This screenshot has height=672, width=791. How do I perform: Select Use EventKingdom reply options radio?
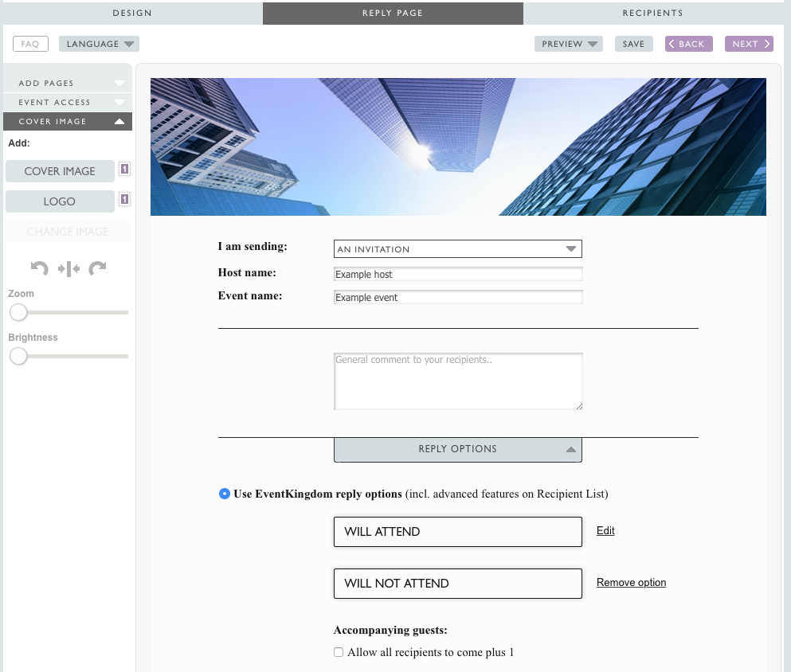pos(225,494)
